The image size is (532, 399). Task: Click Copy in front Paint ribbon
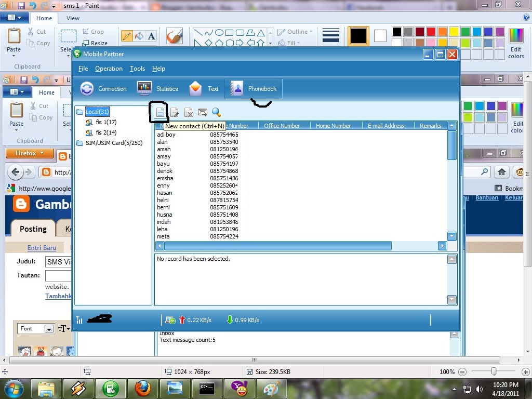tap(38, 43)
